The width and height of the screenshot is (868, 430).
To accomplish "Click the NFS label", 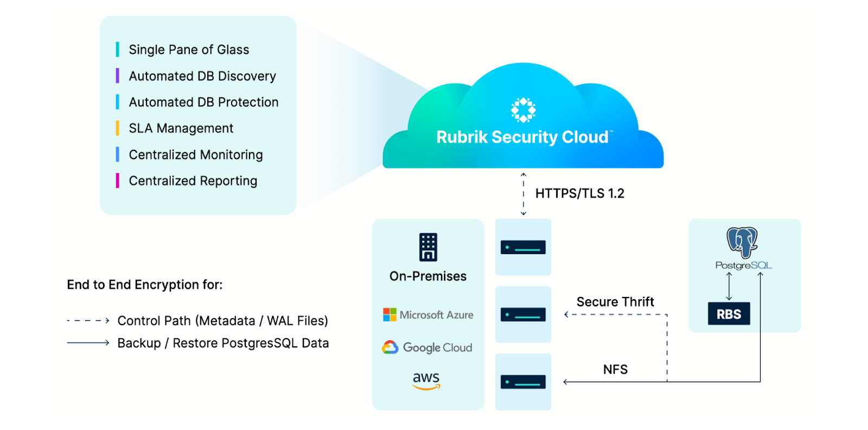I will (615, 370).
